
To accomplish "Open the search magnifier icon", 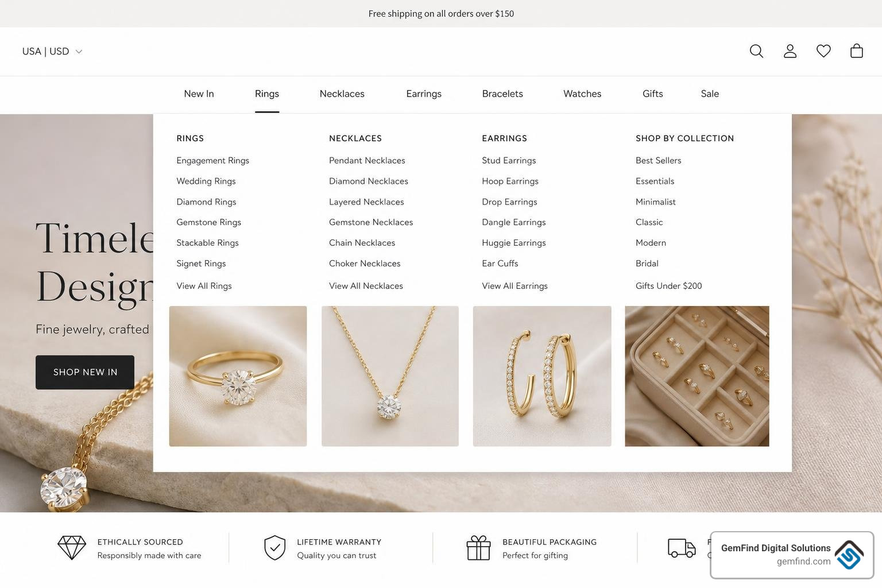I will pos(756,51).
